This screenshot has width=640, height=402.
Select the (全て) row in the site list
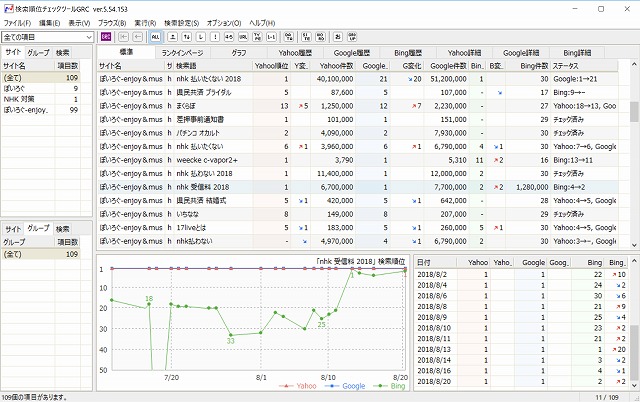(x=41, y=78)
